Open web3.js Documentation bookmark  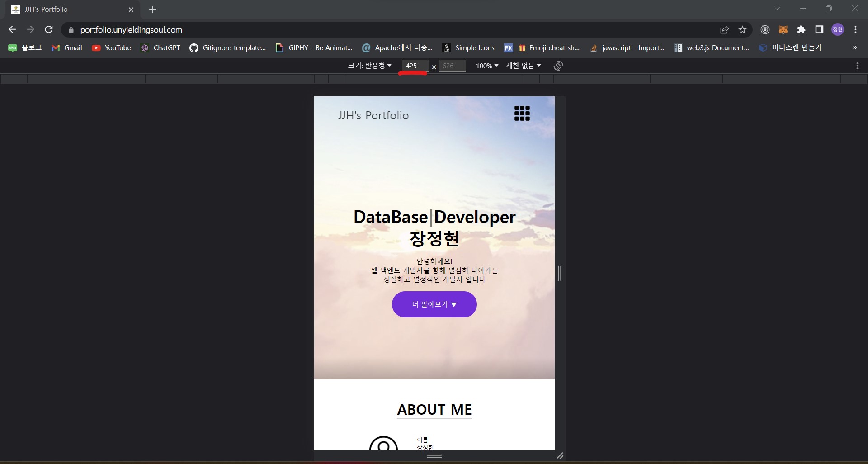[712, 48]
